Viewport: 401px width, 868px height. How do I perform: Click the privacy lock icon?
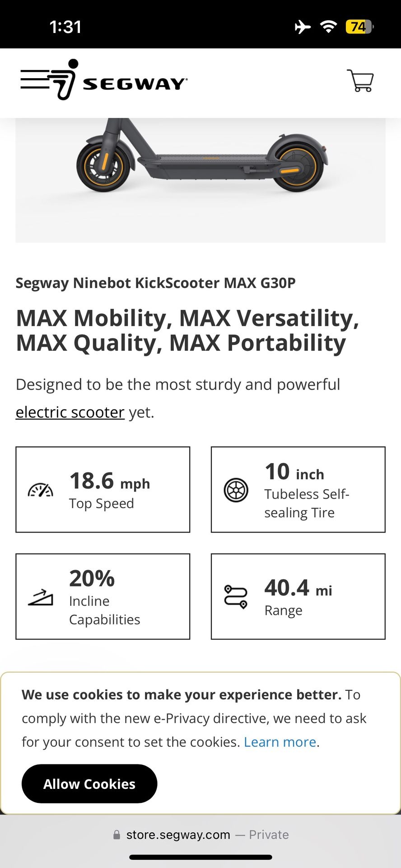(x=117, y=835)
